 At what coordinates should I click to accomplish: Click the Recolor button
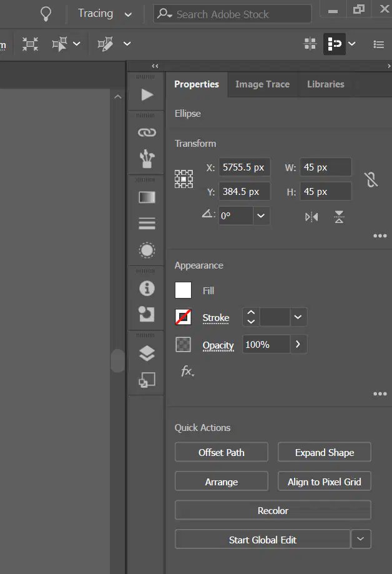(x=273, y=510)
